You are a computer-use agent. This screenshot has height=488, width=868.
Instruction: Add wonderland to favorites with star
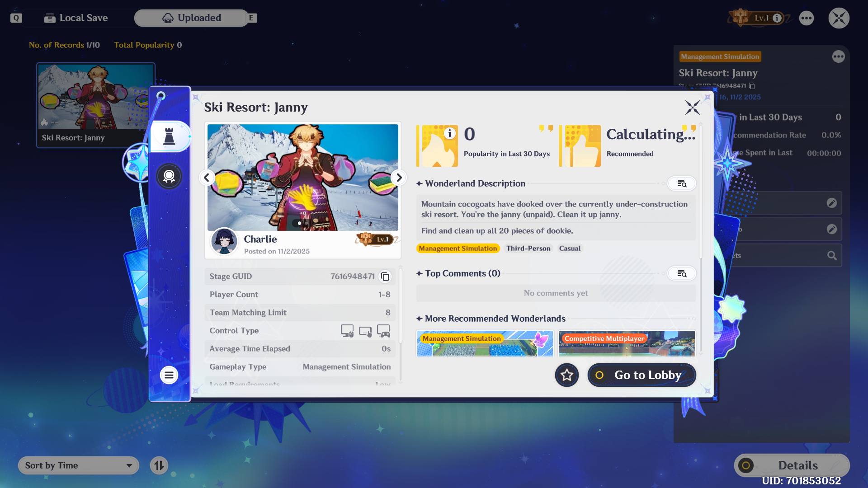point(567,375)
